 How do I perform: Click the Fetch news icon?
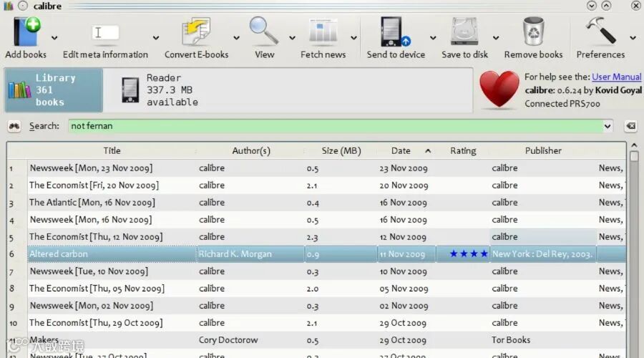pyautogui.click(x=323, y=32)
